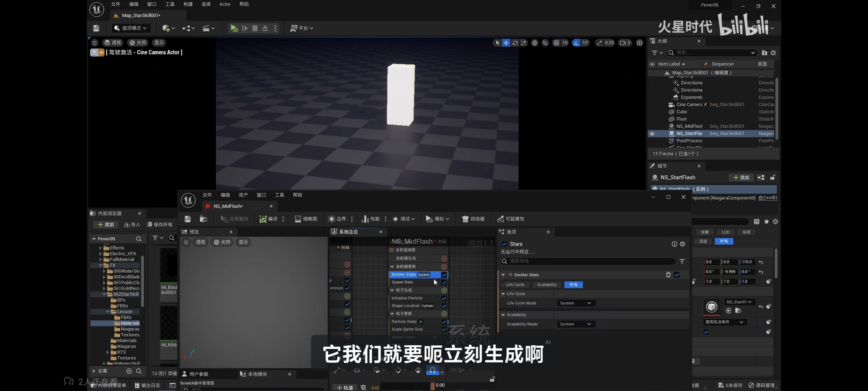Uncheck the Stars emitter enabled checkbox
This screenshot has width=868, height=391.
click(504, 244)
